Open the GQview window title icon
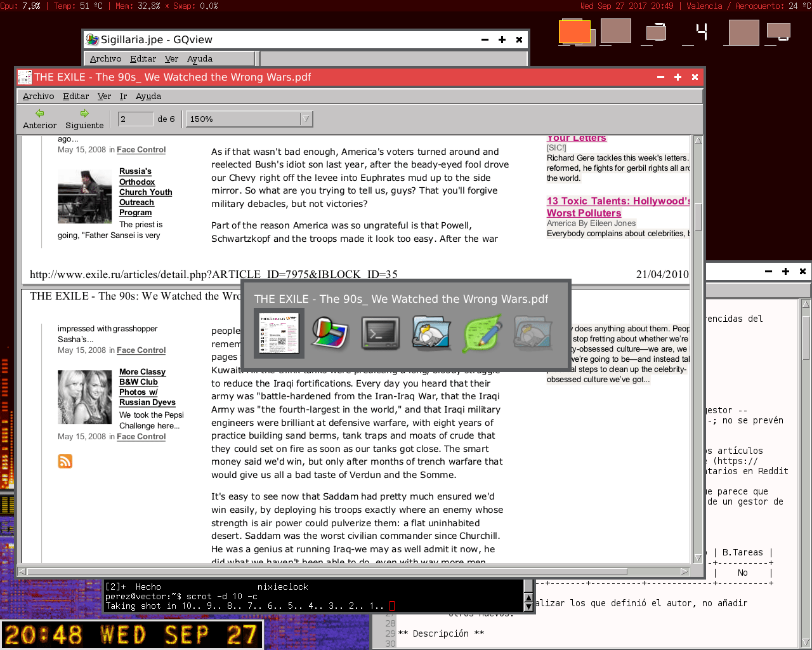Viewport: 812px width, 650px height. pos(92,39)
